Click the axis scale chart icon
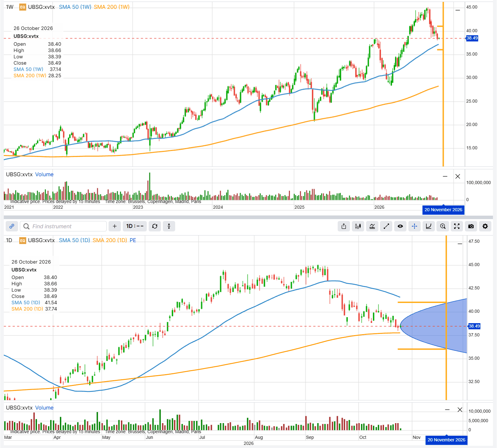The width and height of the screenshot is (498, 448). click(429, 226)
